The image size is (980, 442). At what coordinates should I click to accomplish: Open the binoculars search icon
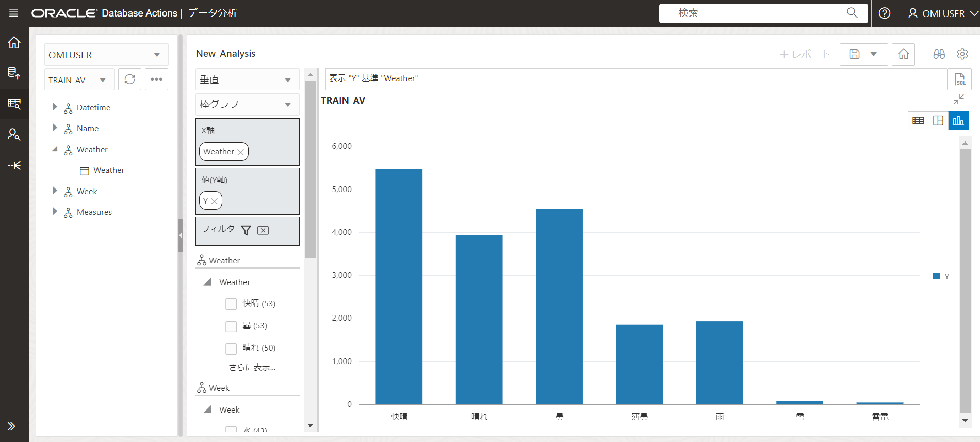[939, 54]
